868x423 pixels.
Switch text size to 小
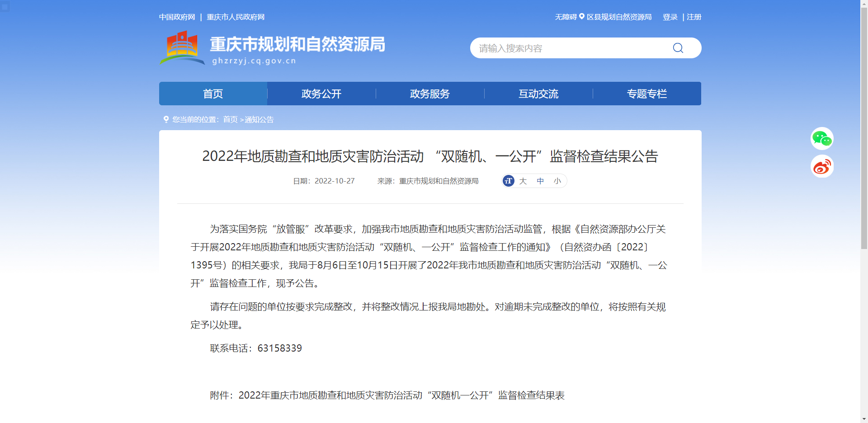click(557, 181)
